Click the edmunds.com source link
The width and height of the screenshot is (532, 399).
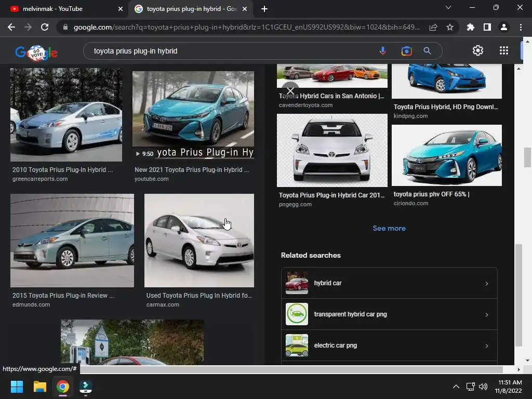tap(31, 304)
